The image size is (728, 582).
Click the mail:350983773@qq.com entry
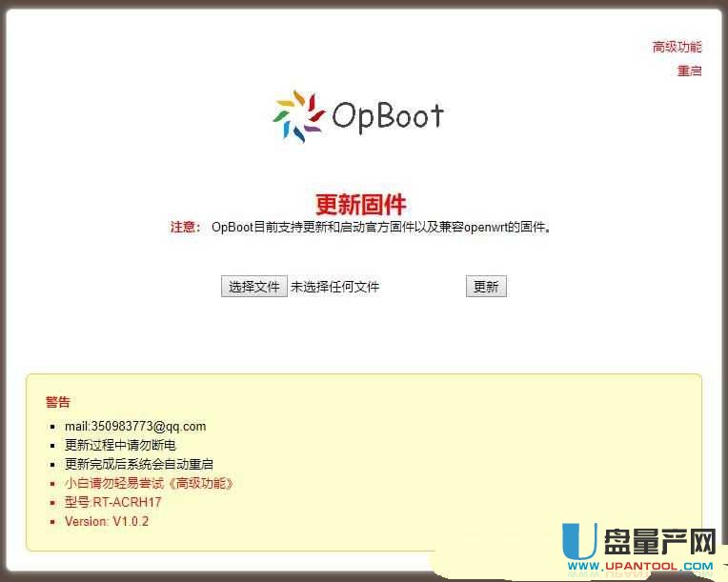135,426
